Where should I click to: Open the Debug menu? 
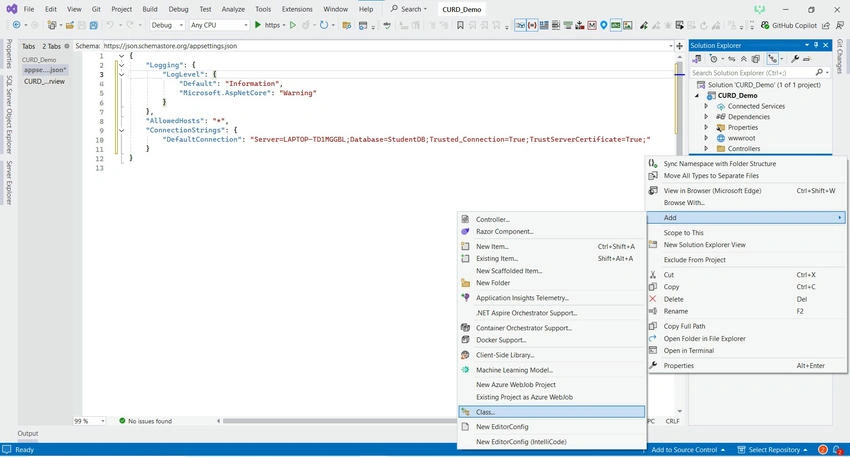[178, 9]
